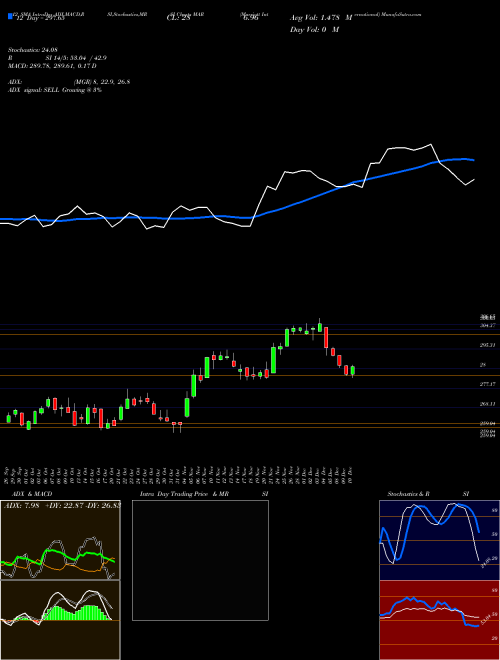Click the ADX (MGR) 8, 22.9, 26.8 line
Viewport: 500px width, 660px height.
[69, 82]
